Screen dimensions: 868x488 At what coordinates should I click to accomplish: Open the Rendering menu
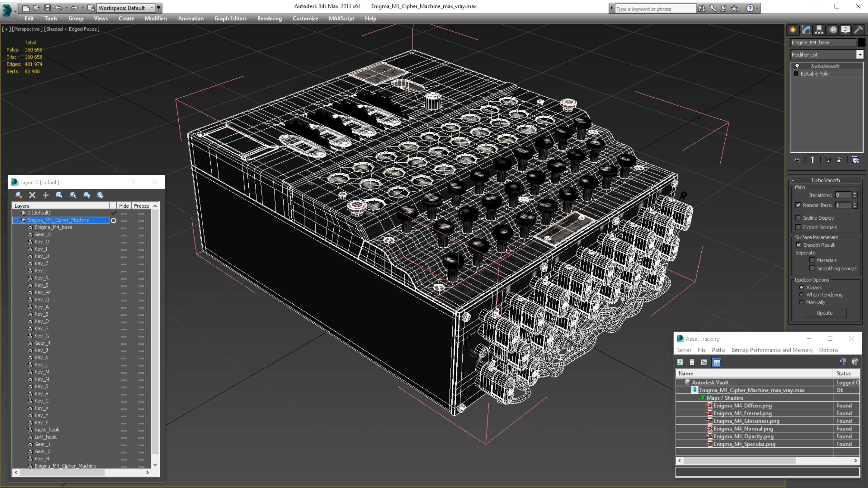coord(269,18)
